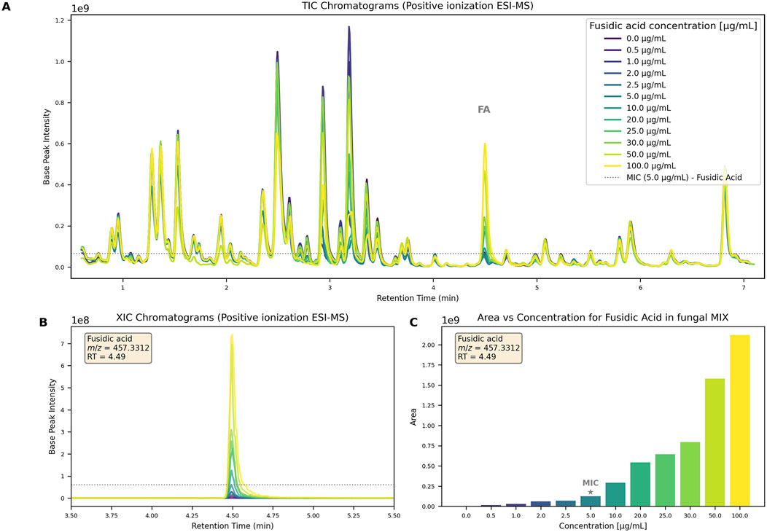767x532 pixels.
Task: Select legend entry "20.0 µg/mL"
Action: coord(637,120)
